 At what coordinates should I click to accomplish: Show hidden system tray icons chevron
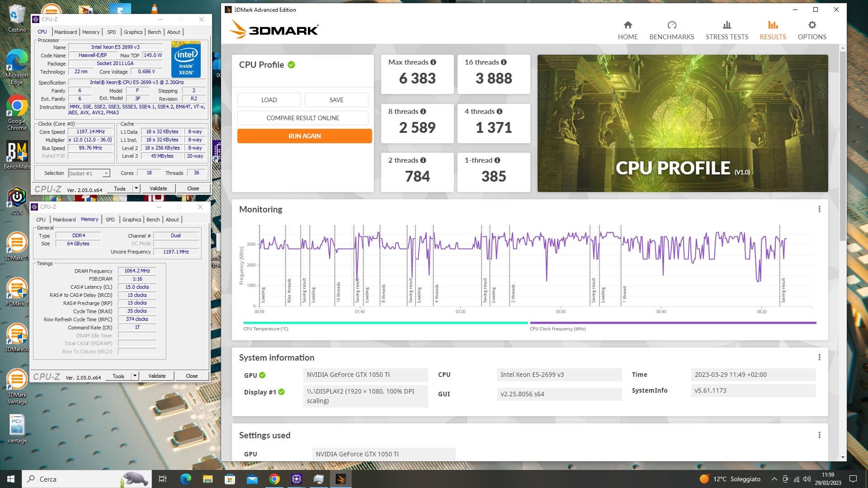click(774, 479)
